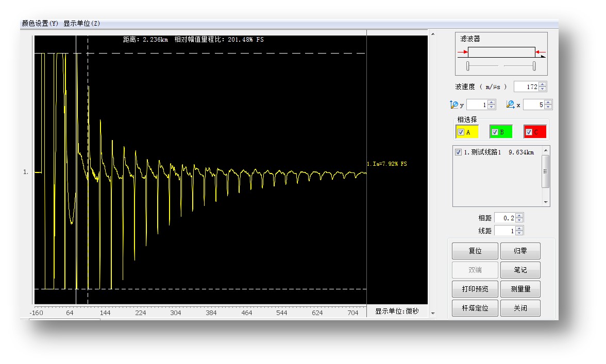Decrease the 相距 value

tap(519, 220)
